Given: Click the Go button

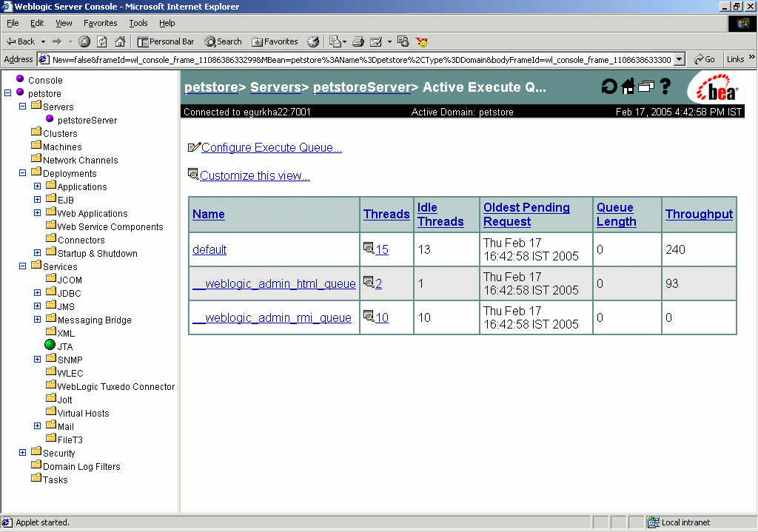Looking at the screenshot, I should pos(705,59).
